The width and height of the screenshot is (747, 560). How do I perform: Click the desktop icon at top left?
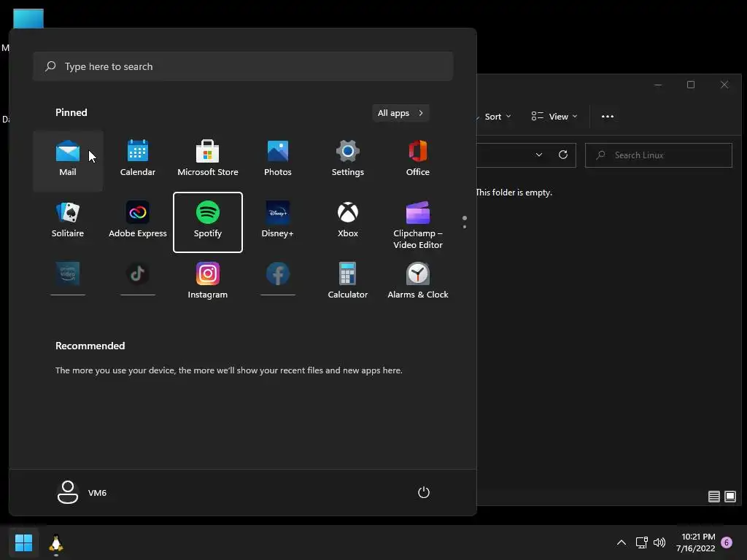[x=28, y=19]
